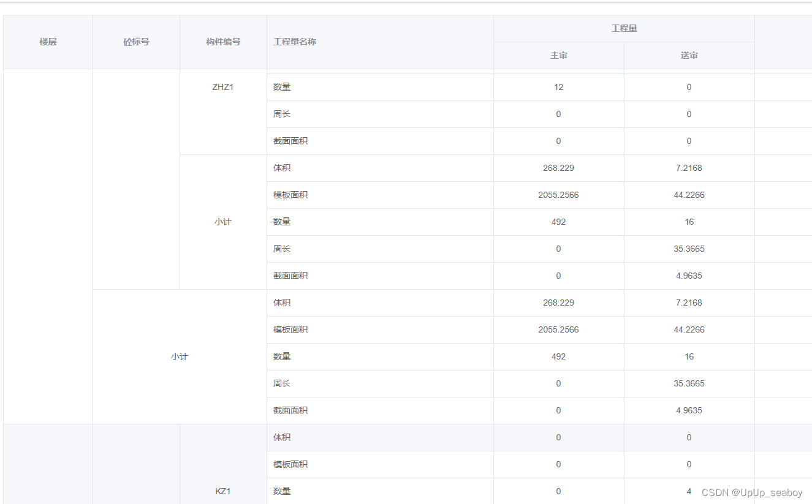The width and height of the screenshot is (812, 504).
Task: Click the 2055.2566 formwork area value
Action: pyautogui.click(x=558, y=195)
